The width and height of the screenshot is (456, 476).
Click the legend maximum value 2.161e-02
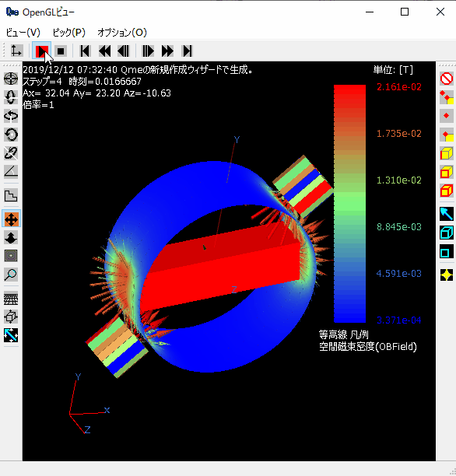pos(399,87)
